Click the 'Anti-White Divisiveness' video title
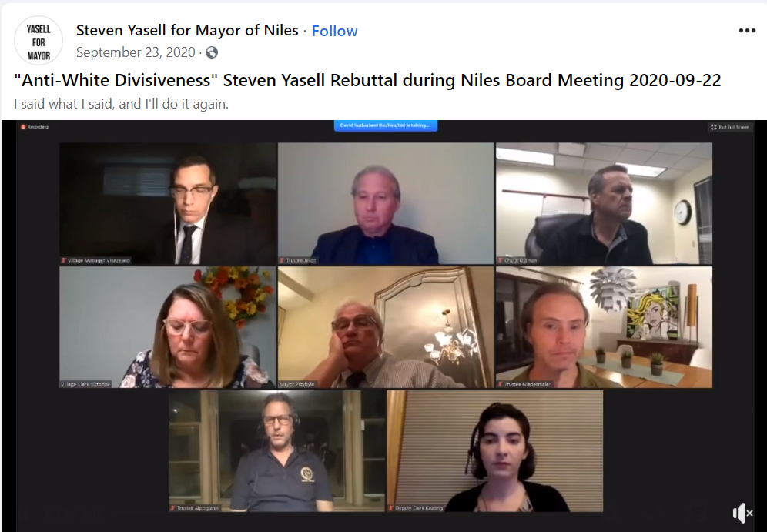The image size is (767, 532). click(x=368, y=80)
